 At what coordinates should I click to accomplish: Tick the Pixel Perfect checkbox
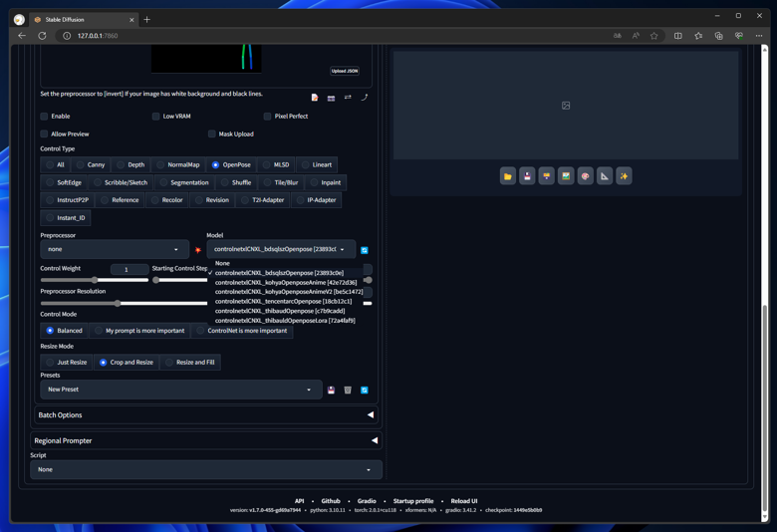[267, 116]
